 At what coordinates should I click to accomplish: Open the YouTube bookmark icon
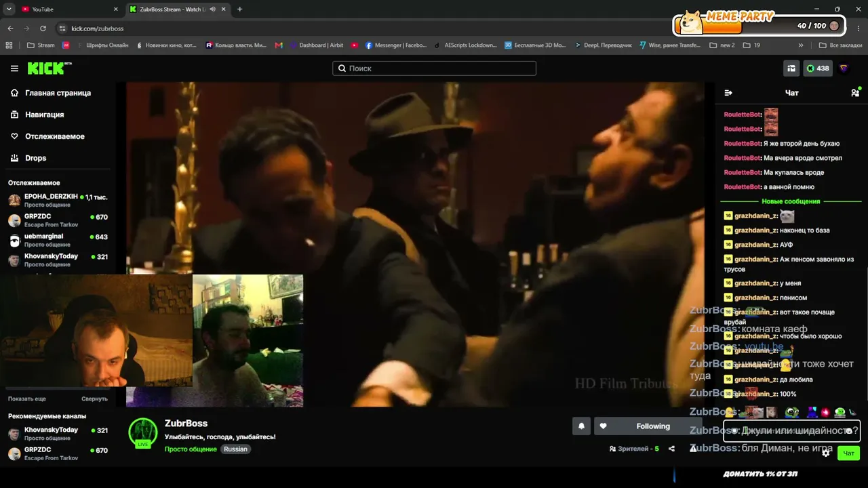point(355,45)
